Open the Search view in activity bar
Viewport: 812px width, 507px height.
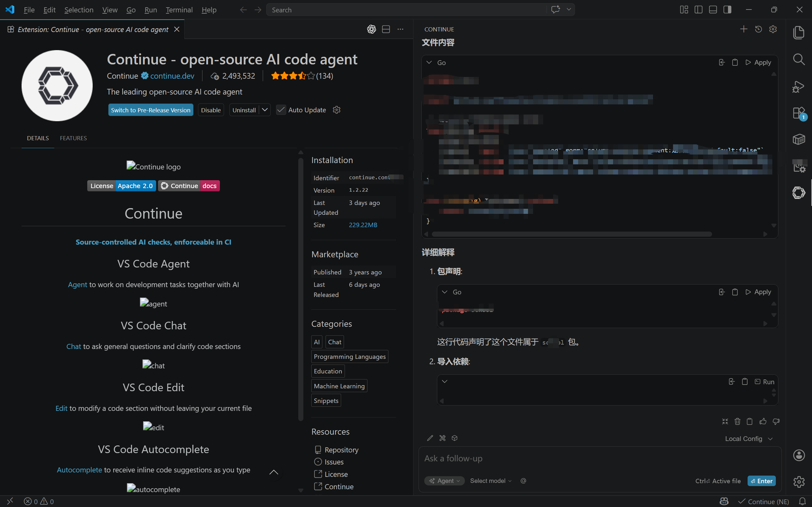pos(799,59)
